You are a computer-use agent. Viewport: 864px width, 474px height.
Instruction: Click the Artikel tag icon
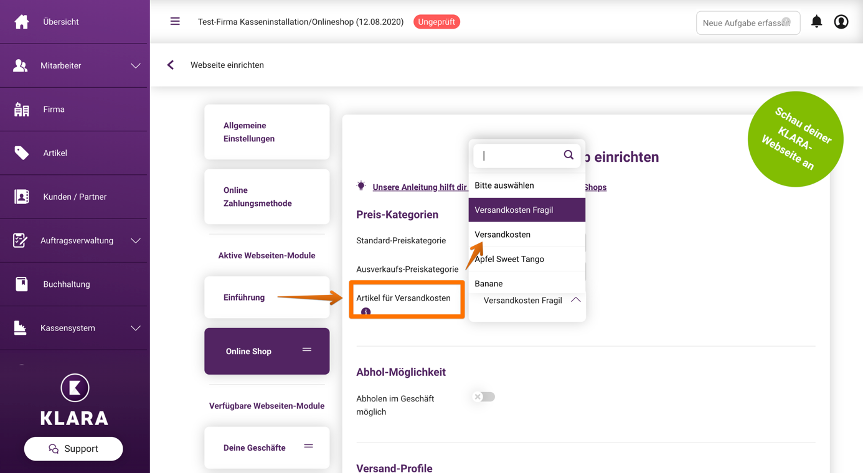[x=21, y=153]
